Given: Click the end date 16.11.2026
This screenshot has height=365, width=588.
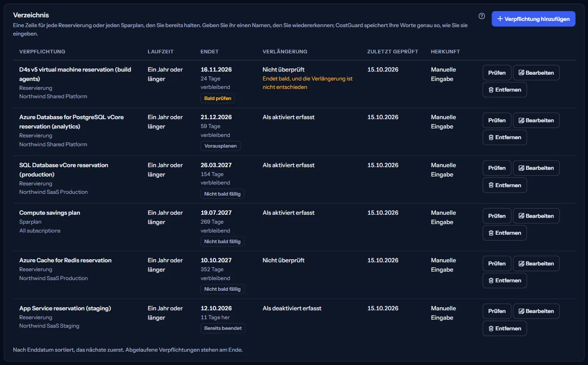Looking at the screenshot, I should (x=216, y=70).
